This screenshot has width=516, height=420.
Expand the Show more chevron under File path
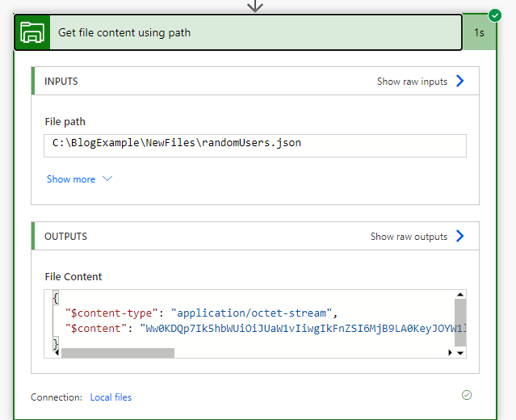coord(107,179)
